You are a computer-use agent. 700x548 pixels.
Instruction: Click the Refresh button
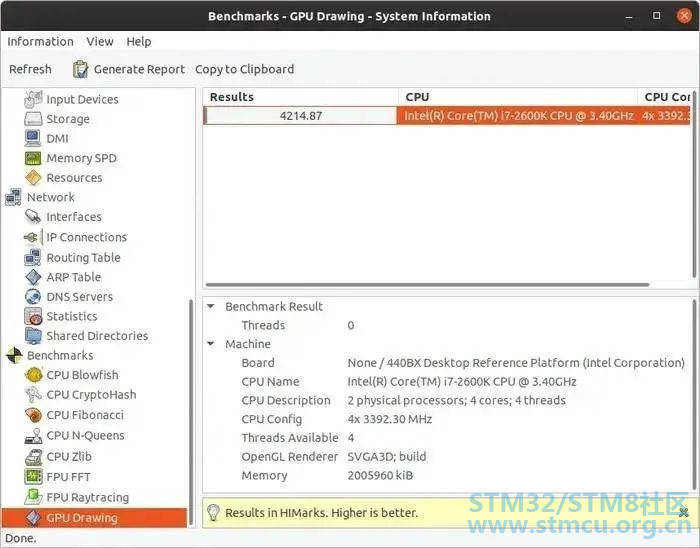click(x=30, y=69)
